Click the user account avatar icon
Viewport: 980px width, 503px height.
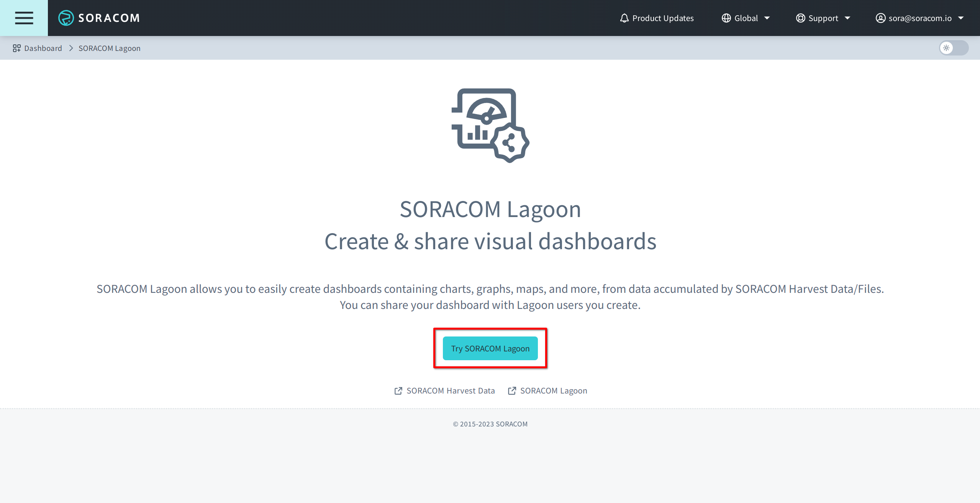880,18
